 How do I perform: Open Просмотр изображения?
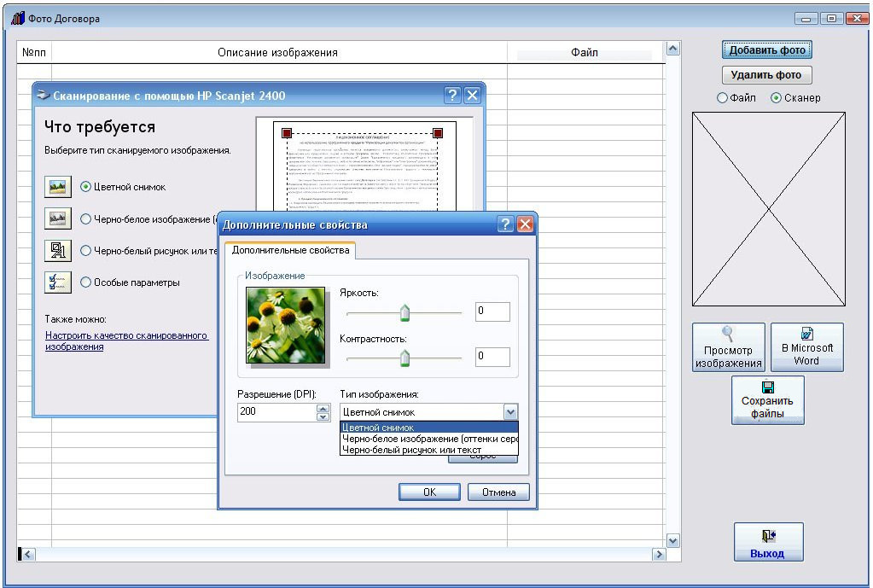click(728, 347)
